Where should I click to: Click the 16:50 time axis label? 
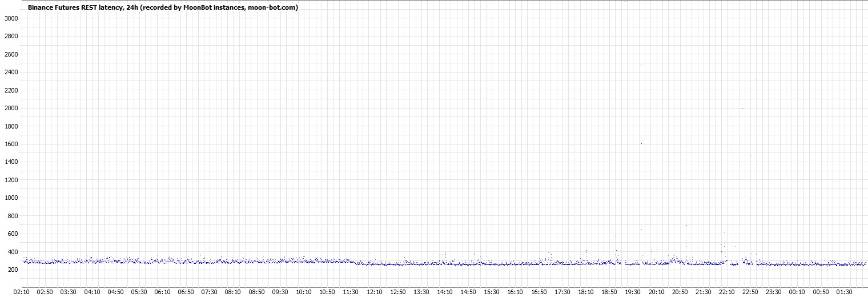(539, 292)
